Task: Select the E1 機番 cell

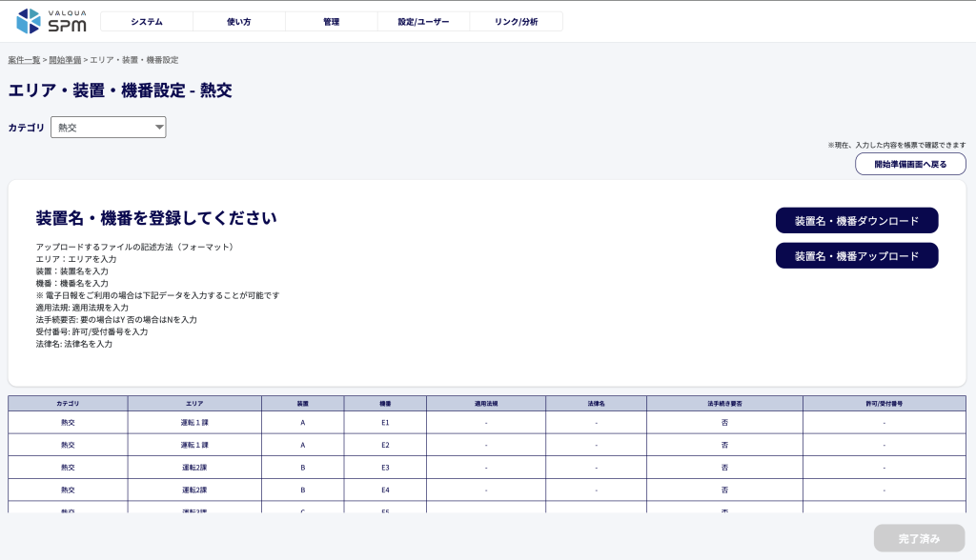Action: click(x=385, y=423)
